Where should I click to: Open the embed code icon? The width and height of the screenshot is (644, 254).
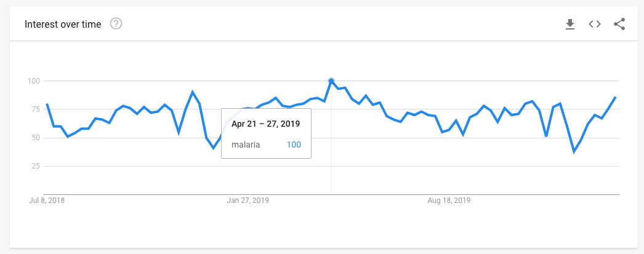coord(594,24)
